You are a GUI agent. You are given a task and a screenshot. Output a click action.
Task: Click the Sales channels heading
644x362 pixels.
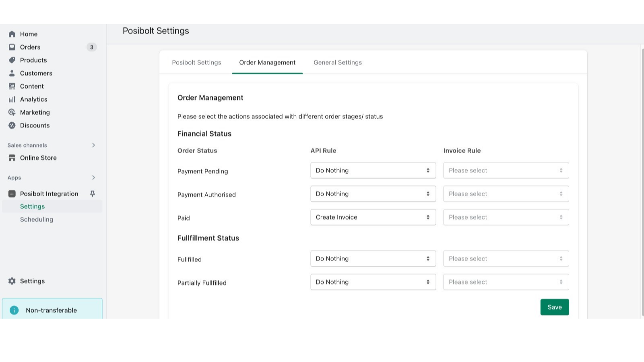pyautogui.click(x=27, y=145)
